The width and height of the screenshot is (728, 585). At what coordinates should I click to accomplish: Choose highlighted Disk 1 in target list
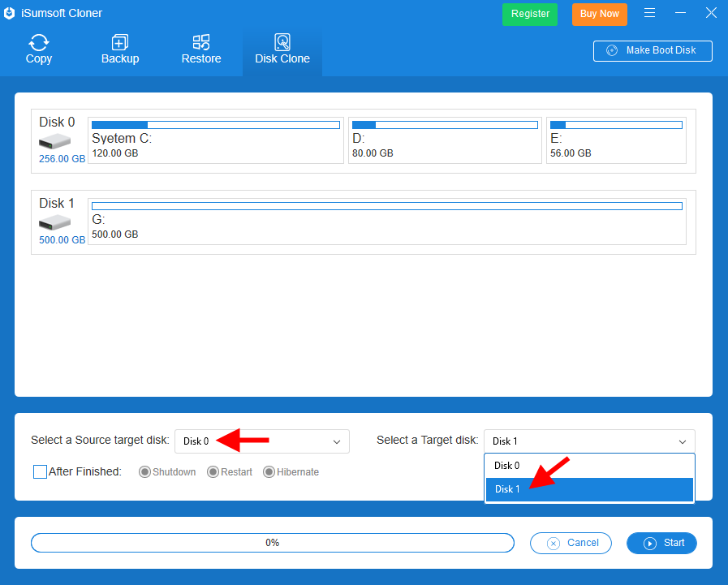tap(589, 489)
